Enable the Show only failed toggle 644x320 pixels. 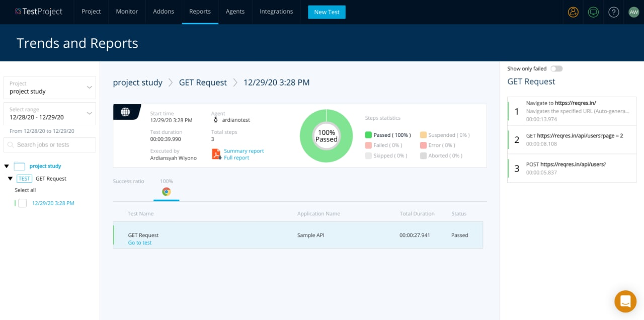click(x=557, y=68)
